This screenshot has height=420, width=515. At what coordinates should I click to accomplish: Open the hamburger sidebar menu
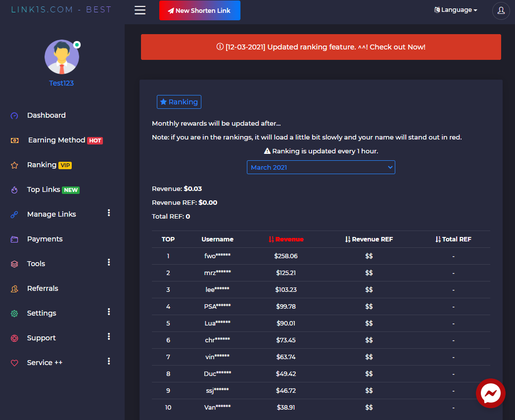coord(140,10)
